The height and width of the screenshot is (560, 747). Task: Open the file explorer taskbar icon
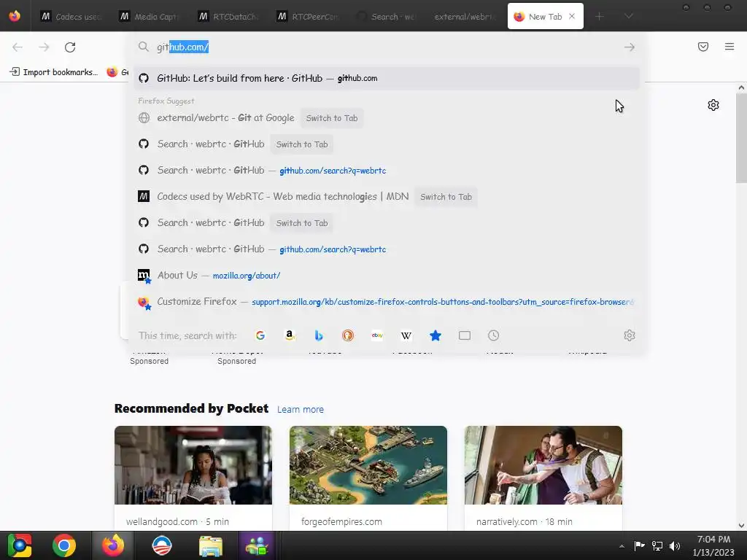(210, 545)
